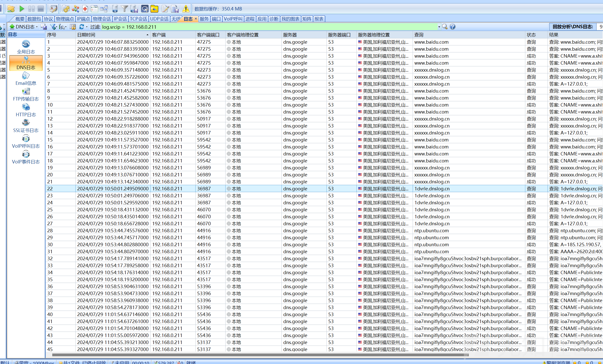Sort by the 日期时间 column header
Screen dimensions: 603x364
click(x=113, y=35)
